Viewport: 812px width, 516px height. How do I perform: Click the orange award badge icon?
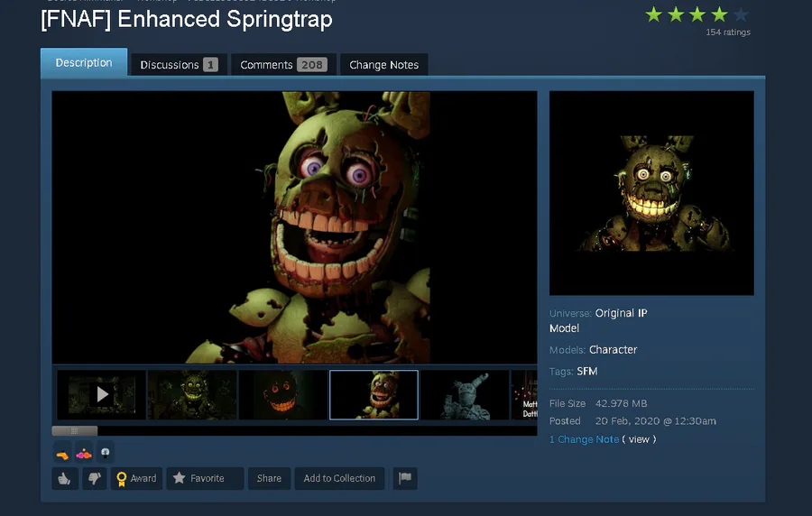coord(62,454)
